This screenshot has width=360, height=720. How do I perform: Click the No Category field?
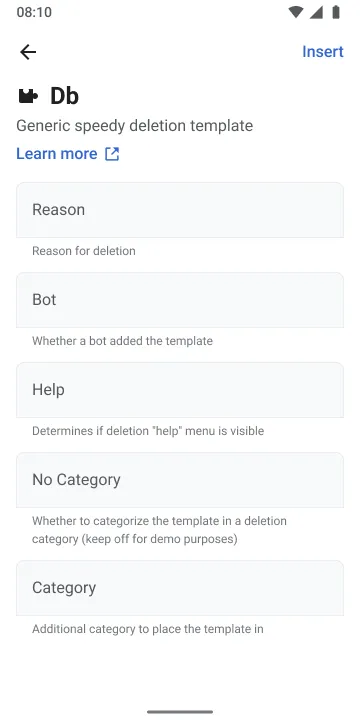pyautogui.click(x=180, y=480)
